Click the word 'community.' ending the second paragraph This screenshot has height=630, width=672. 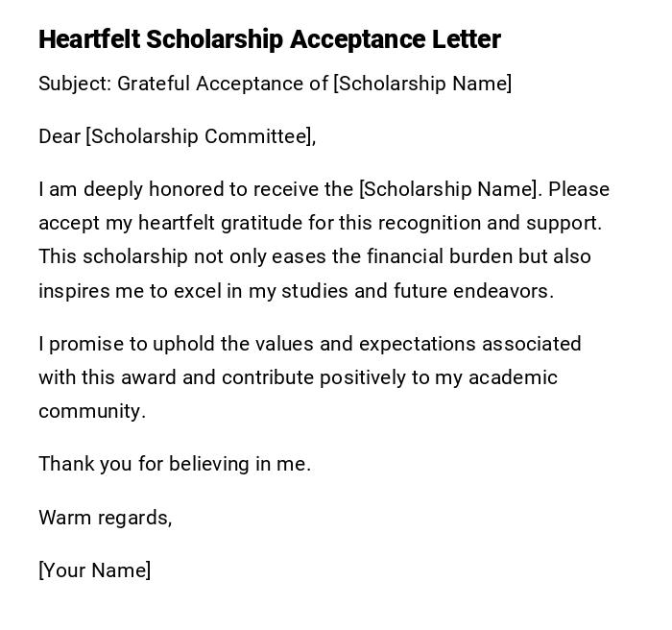[x=92, y=411]
